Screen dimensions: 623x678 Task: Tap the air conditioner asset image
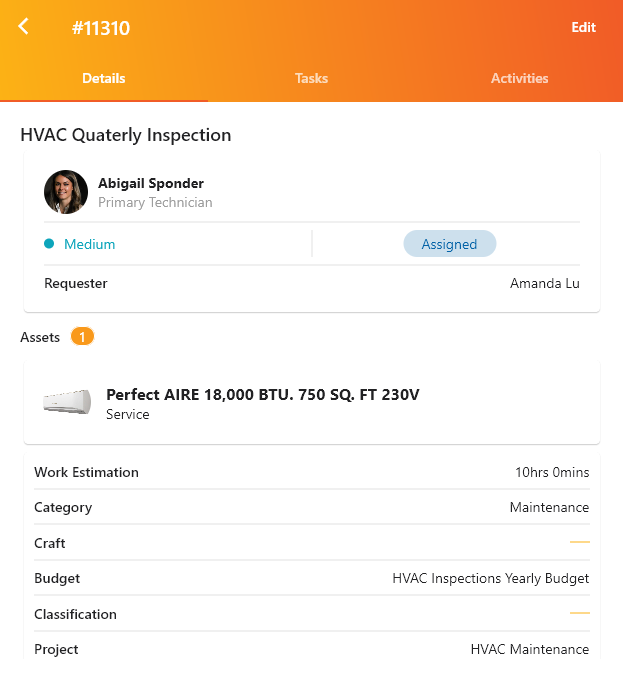tap(67, 402)
